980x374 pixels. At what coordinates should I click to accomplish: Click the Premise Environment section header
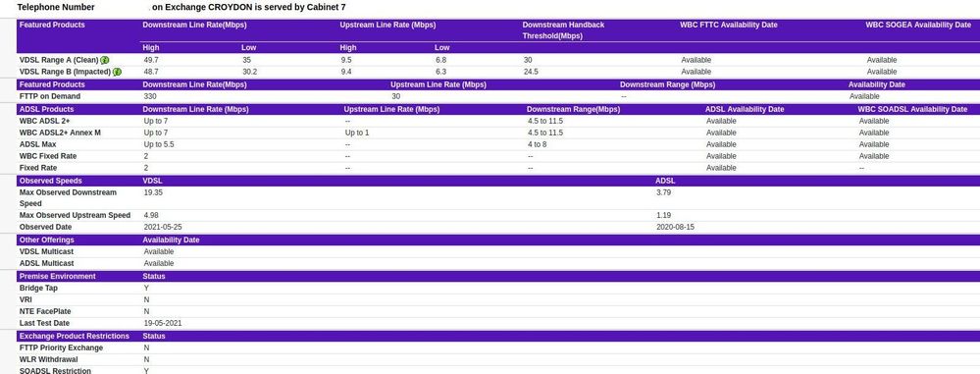tap(58, 276)
